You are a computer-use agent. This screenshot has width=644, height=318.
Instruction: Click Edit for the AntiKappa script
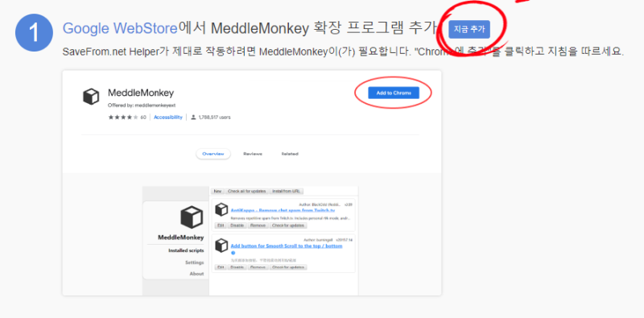221,225
